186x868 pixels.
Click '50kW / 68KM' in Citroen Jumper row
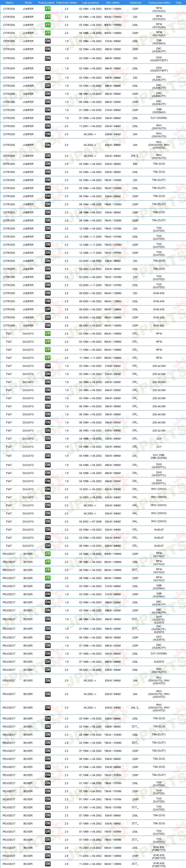[113, 118]
